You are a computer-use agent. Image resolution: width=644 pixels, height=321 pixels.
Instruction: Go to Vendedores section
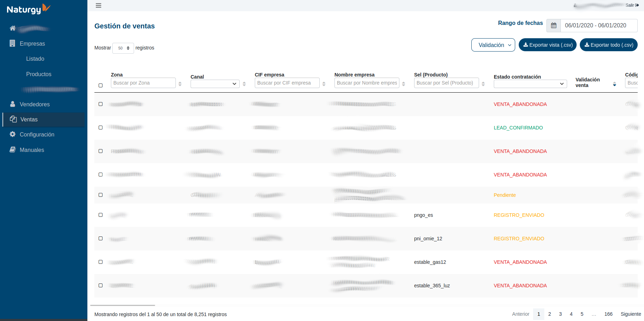[x=35, y=104]
